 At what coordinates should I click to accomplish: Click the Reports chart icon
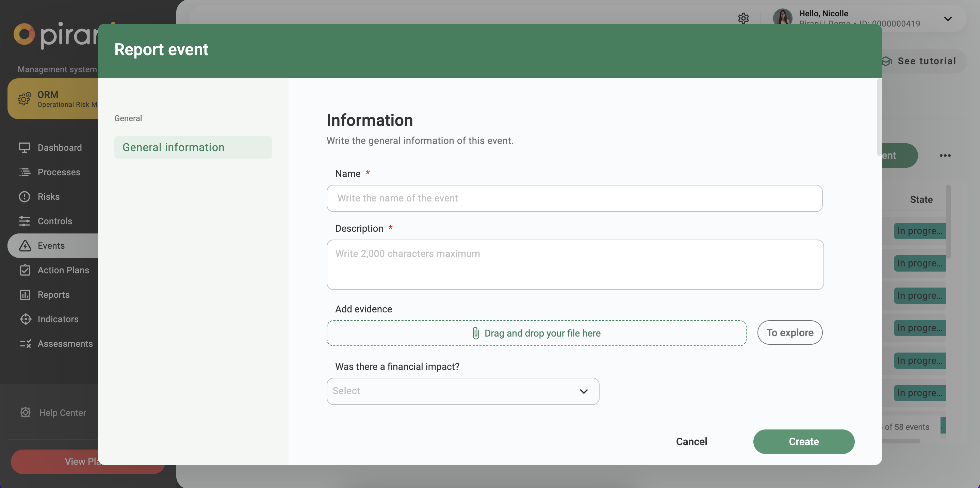click(25, 295)
